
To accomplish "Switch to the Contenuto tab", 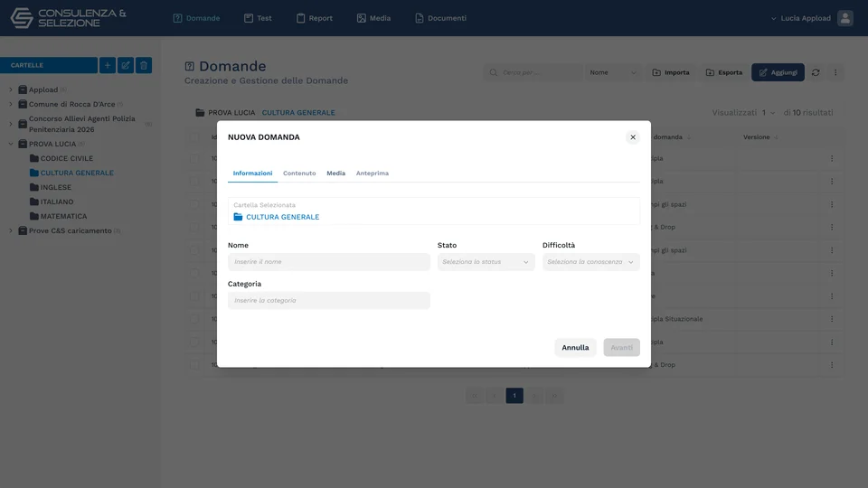I will 299,174.
